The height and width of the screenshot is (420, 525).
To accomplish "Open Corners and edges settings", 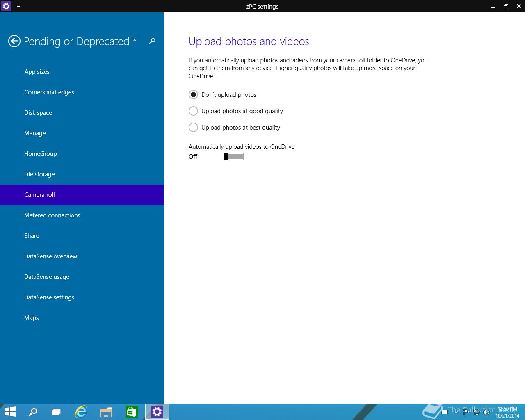I will 82,92.
